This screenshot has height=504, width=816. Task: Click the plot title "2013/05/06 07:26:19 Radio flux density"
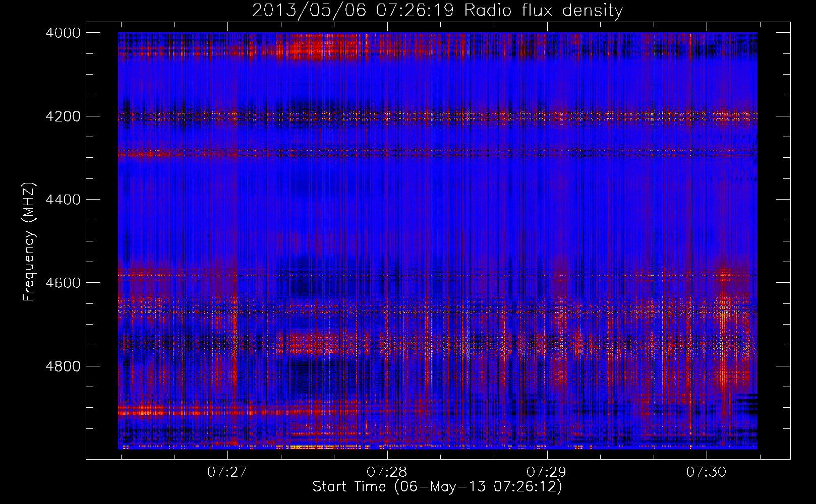point(437,11)
